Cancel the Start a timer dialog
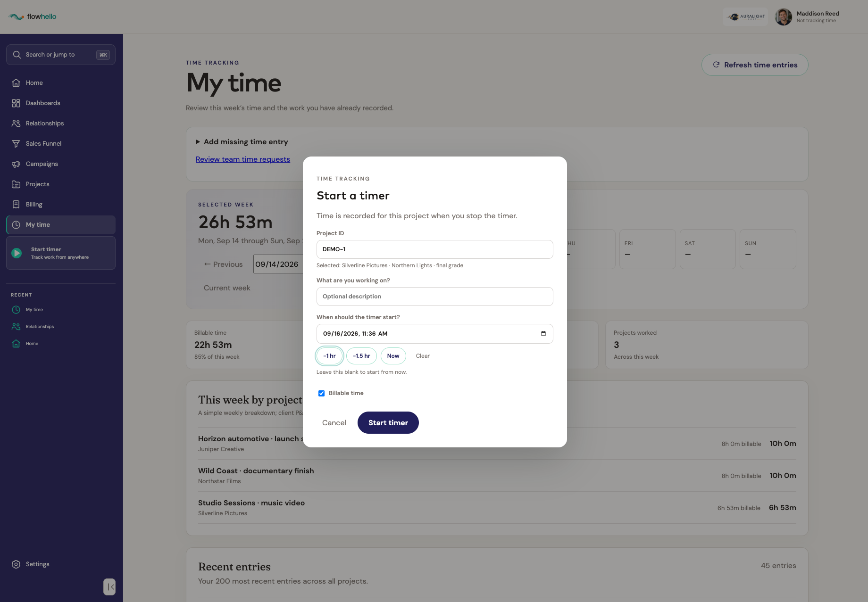 tap(334, 423)
